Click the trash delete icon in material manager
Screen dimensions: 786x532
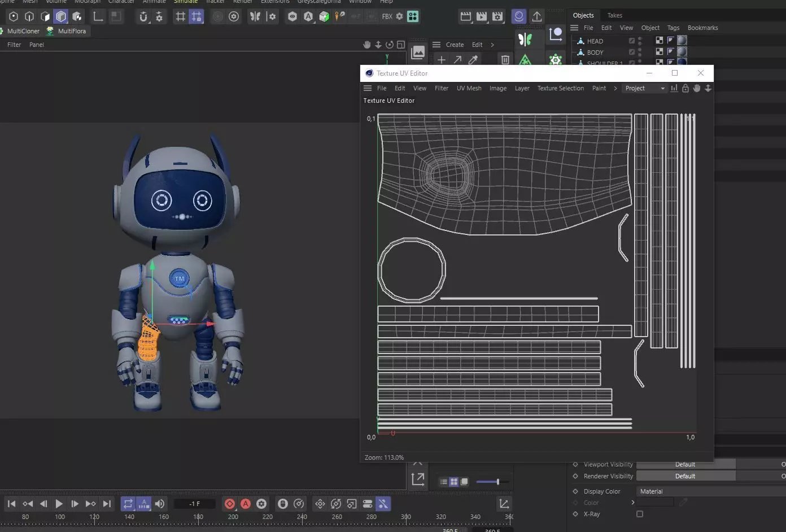click(x=505, y=60)
